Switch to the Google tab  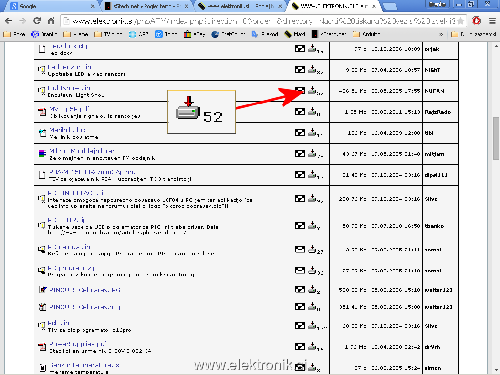coord(52,6)
